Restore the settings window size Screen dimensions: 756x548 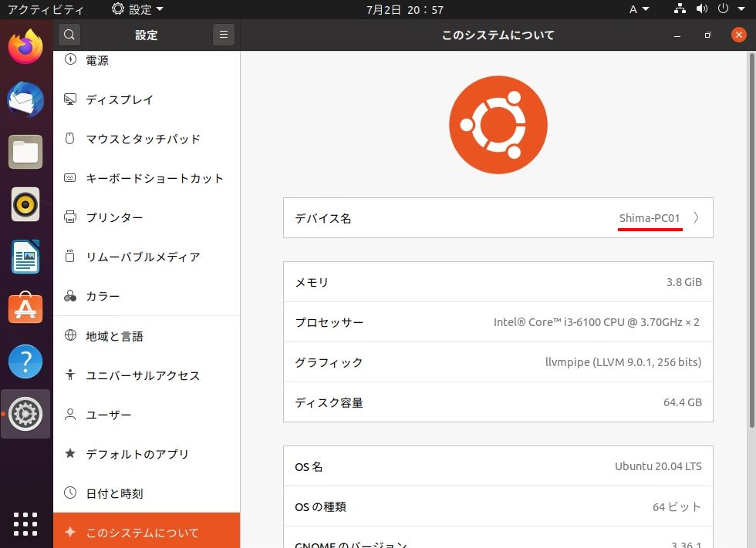tap(708, 35)
